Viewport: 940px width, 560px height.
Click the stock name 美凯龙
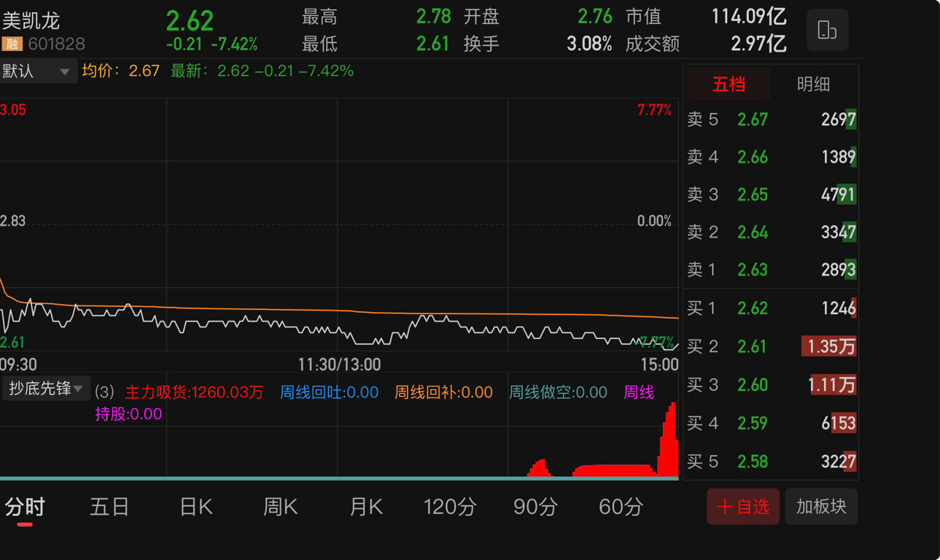(31, 20)
